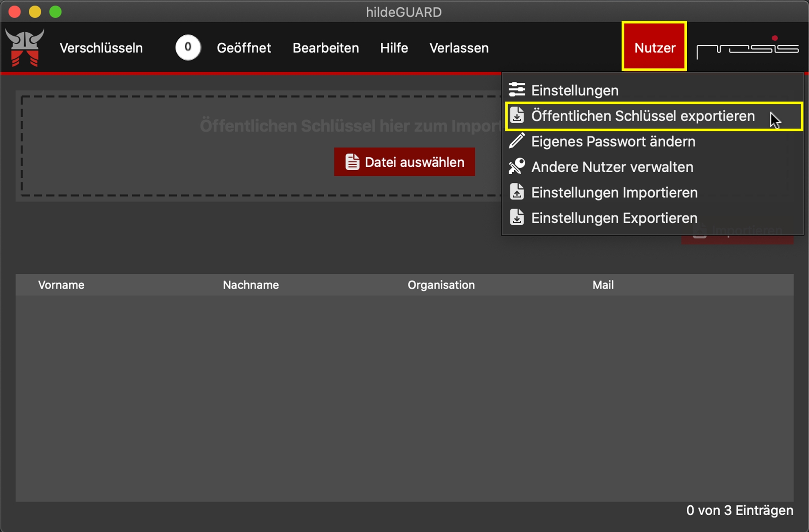
Task: Click Verlassen to exit
Action: (x=459, y=48)
